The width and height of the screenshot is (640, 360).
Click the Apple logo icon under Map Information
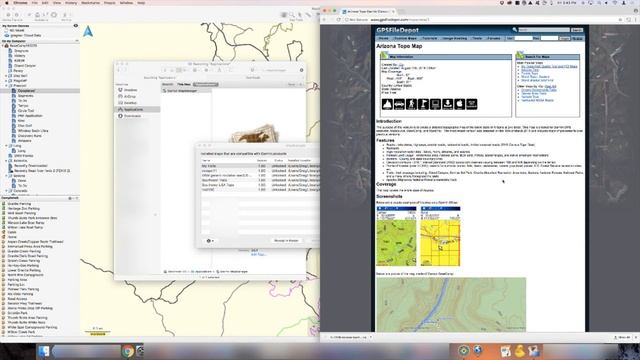(460, 104)
